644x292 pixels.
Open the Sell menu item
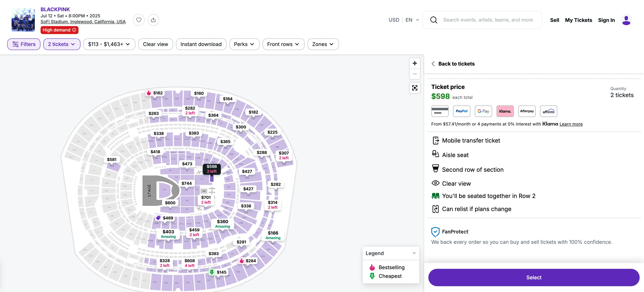[554, 20]
